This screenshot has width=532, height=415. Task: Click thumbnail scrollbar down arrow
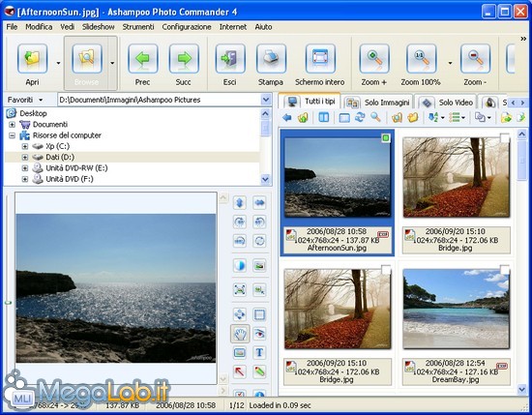coord(522,389)
